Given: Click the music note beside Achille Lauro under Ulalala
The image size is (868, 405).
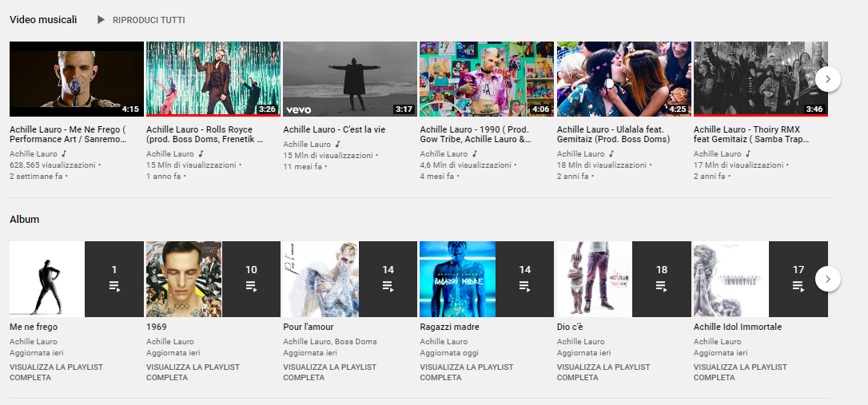Looking at the screenshot, I should point(611,154).
